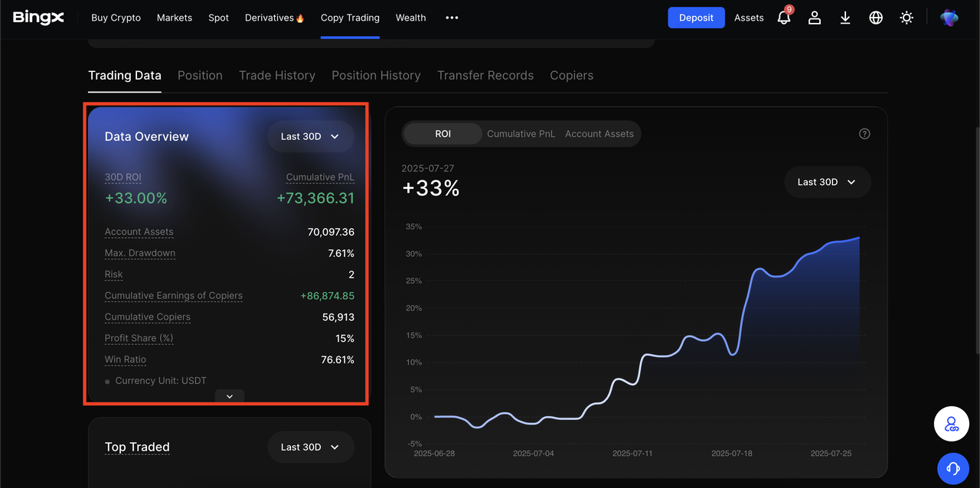Open the notifications bell
This screenshot has height=488, width=980.
(783, 18)
